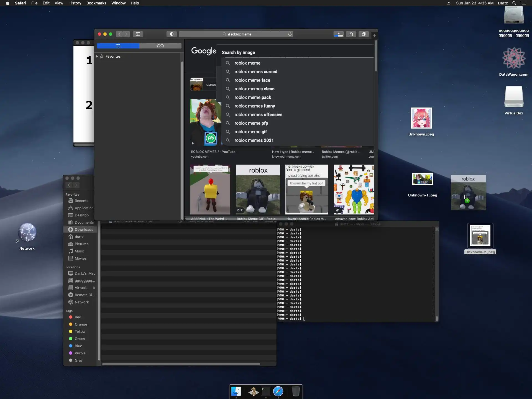Open Safari's tab overview

[x=364, y=34]
